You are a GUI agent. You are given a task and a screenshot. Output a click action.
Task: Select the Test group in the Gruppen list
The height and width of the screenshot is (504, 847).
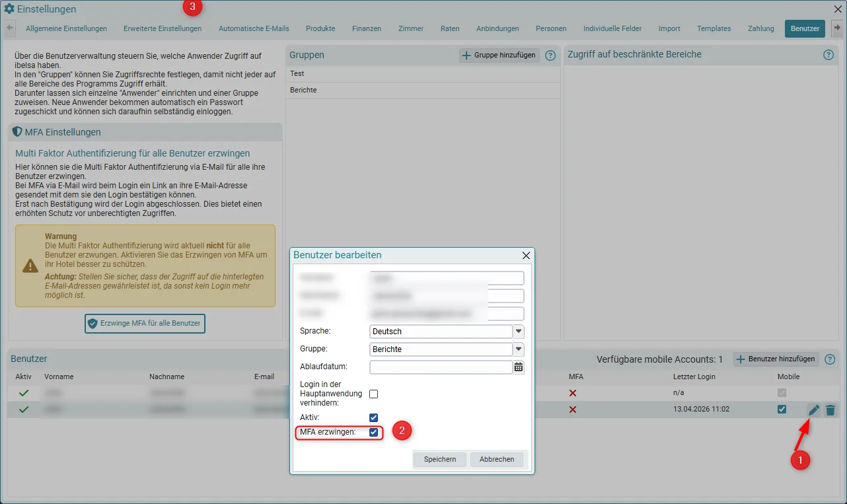coord(423,74)
